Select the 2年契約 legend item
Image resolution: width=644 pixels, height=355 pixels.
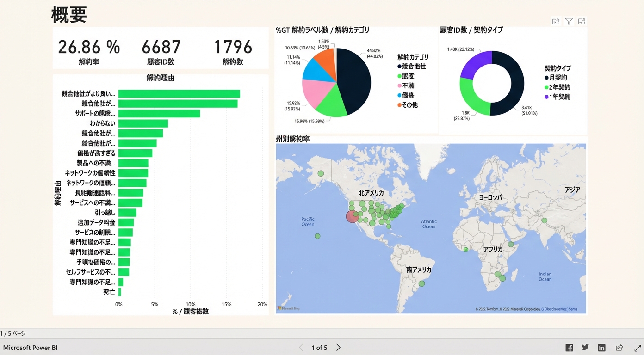pos(557,87)
